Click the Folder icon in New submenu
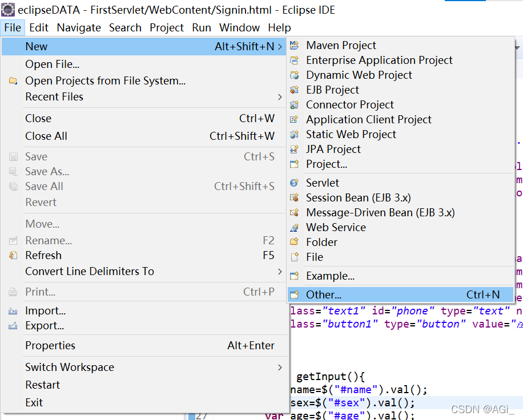Viewport: 523px width, 420px height. [294, 242]
